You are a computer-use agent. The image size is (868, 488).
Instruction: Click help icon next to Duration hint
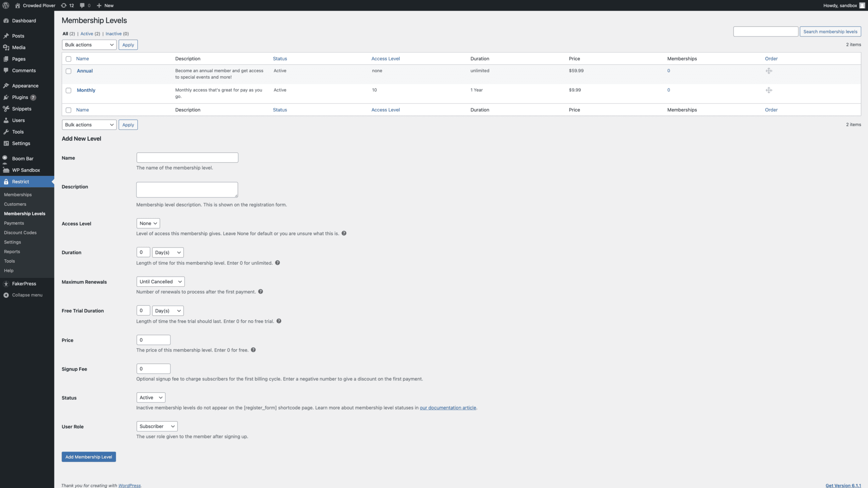[x=277, y=263]
